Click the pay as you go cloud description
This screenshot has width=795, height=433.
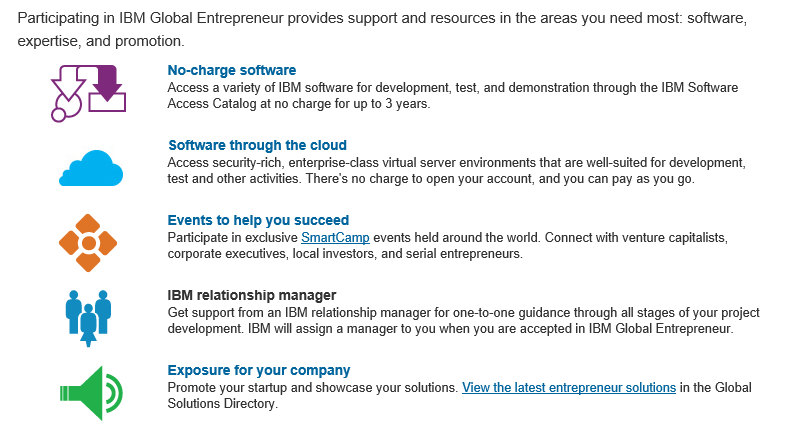point(456,170)
